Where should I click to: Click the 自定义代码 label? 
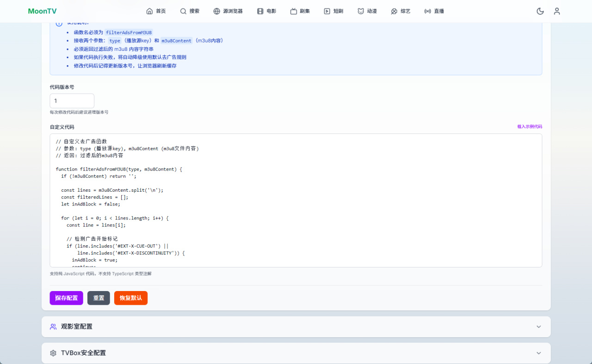point(62,127)
